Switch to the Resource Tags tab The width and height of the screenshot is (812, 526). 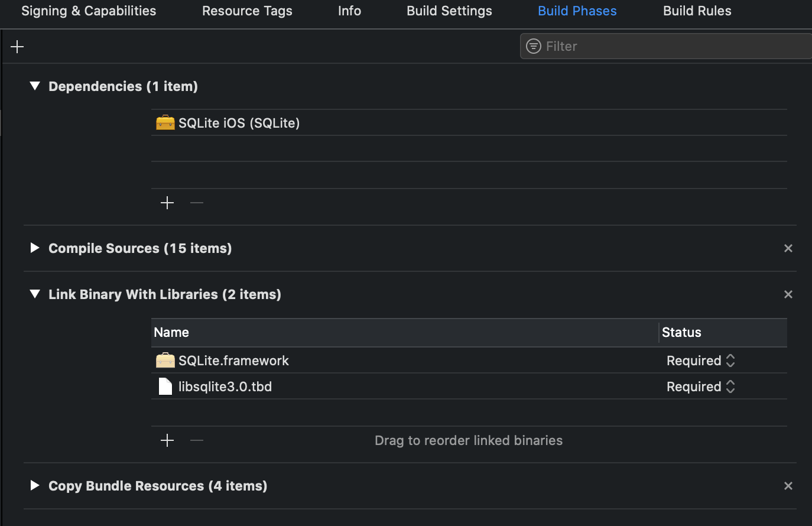click(247, 11)
